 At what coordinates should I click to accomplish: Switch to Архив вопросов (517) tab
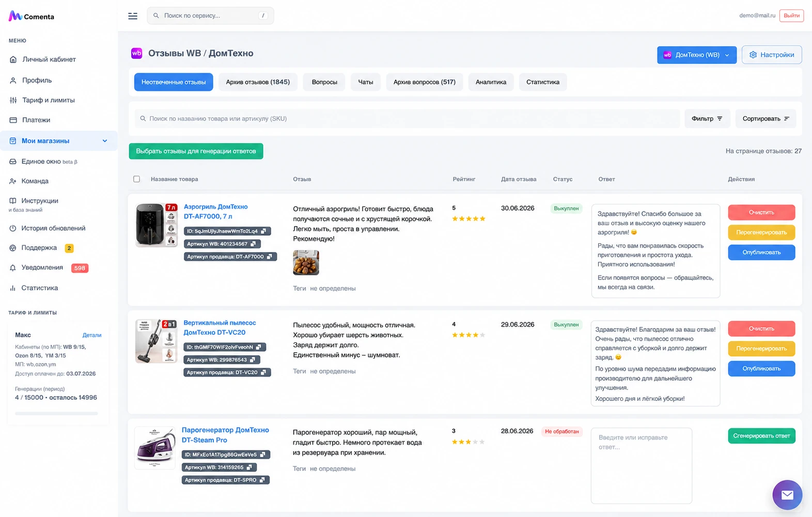(425, 82)
